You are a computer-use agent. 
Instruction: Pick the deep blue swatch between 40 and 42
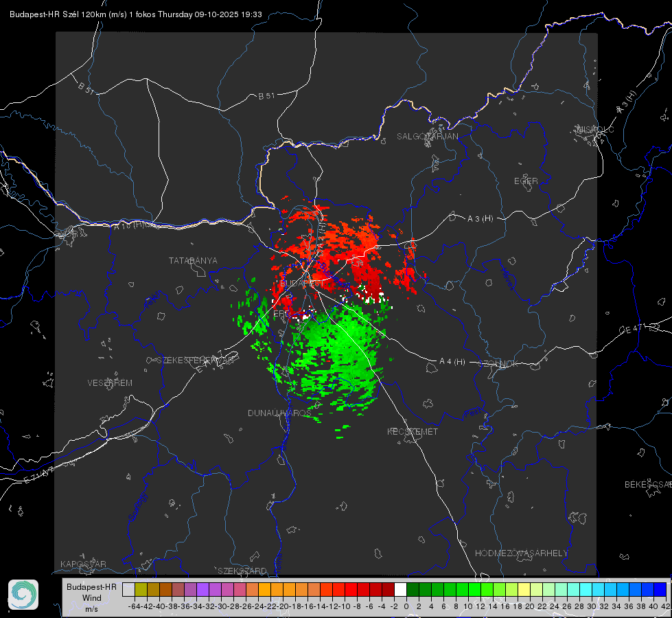click(x=660, y=589)
